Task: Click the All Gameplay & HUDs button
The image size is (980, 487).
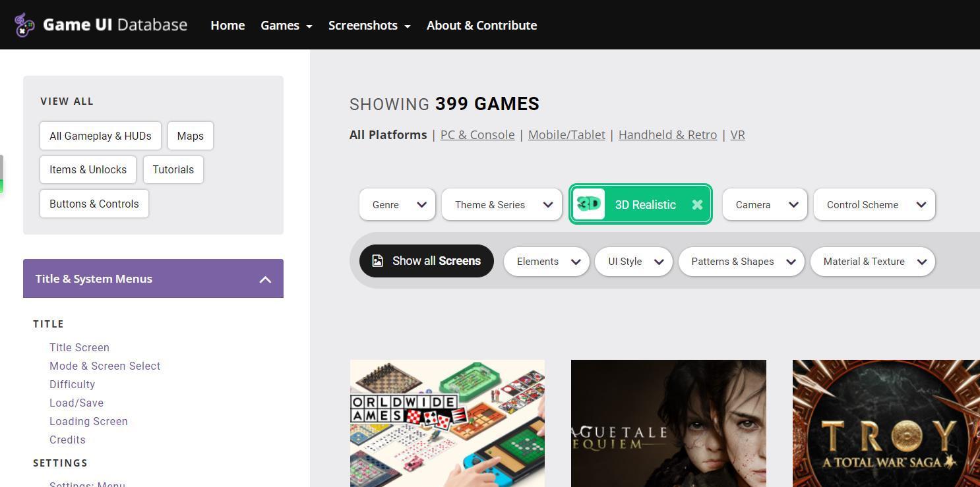Action: point(100,136)
